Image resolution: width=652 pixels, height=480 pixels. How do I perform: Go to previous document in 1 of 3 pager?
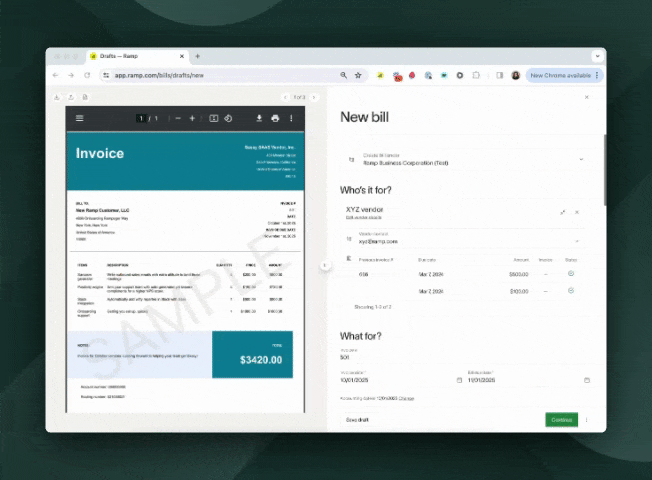pyautogui.click(x=285, y=97)
